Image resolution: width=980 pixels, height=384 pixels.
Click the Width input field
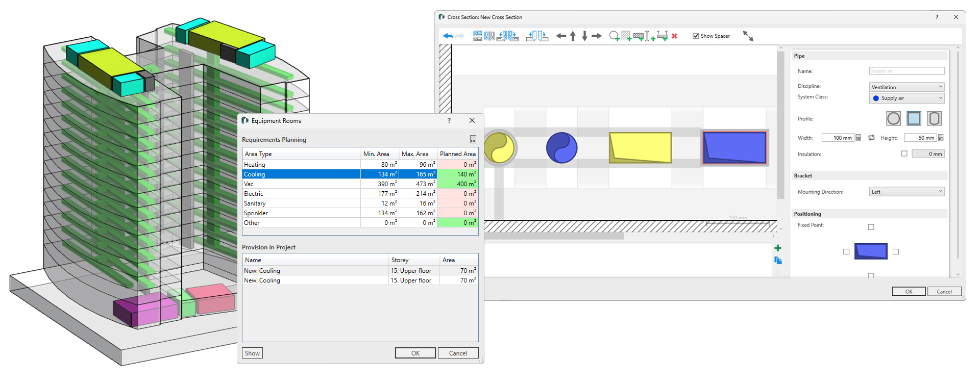coord(838,138)
